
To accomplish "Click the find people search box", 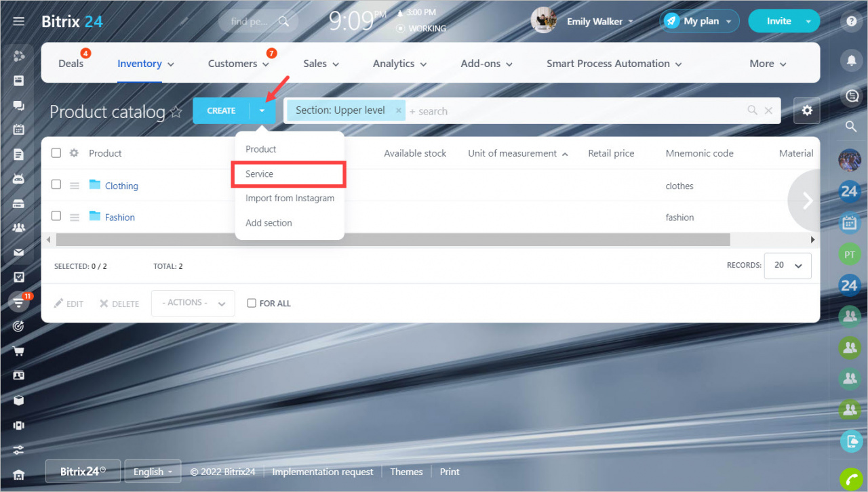I will pyautogui.click(x=258, y=21).
